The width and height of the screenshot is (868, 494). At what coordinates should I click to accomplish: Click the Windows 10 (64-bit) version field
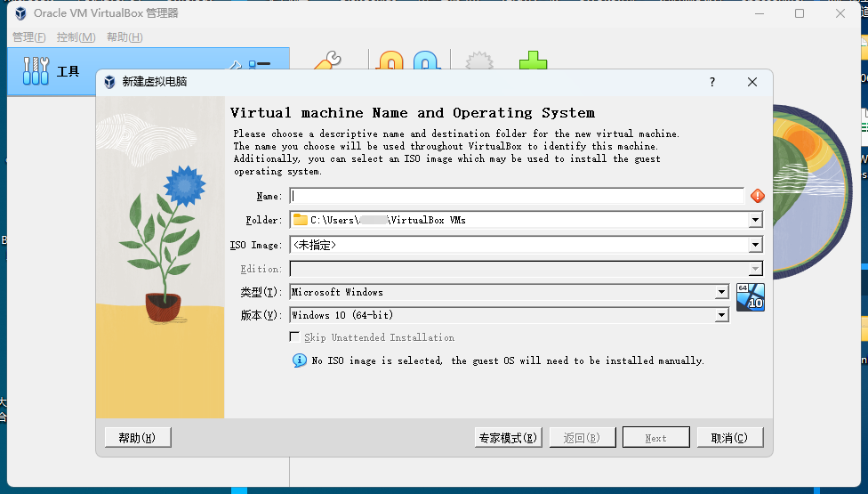coord(510,315)
